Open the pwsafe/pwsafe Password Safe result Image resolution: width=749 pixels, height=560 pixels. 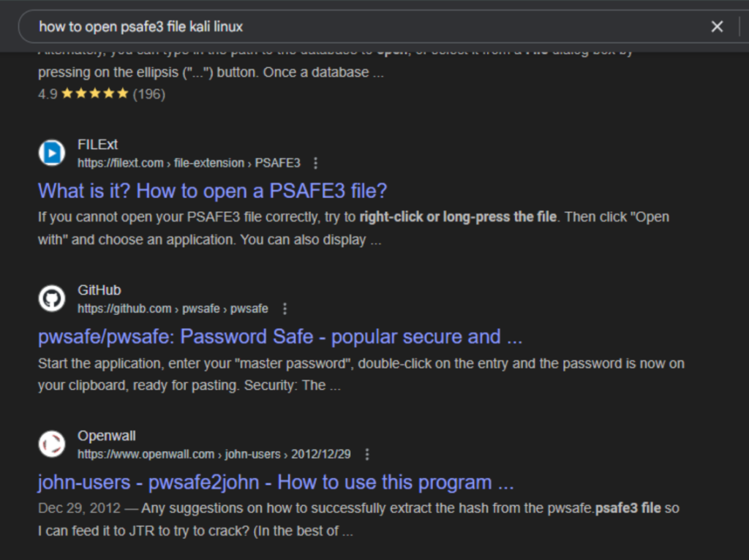(280, 336)
